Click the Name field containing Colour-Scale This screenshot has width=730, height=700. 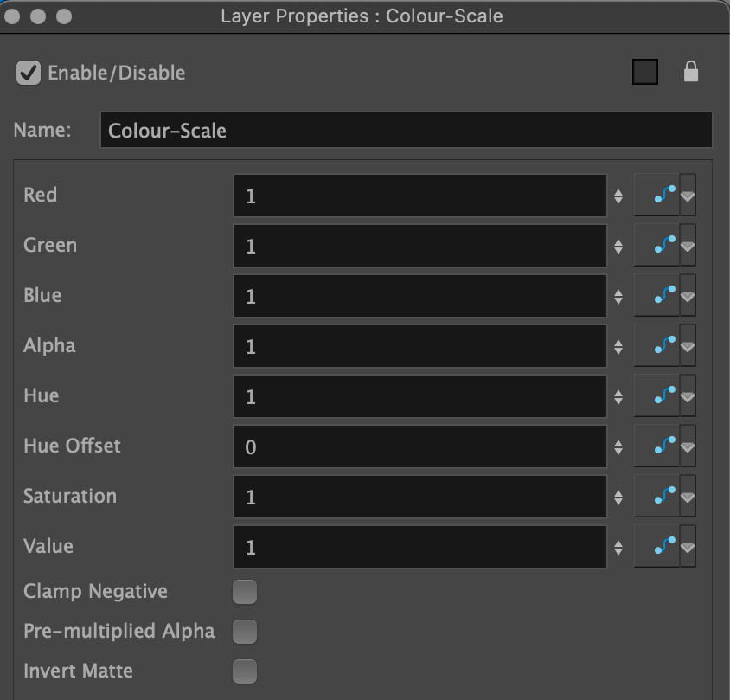(406, 131)
